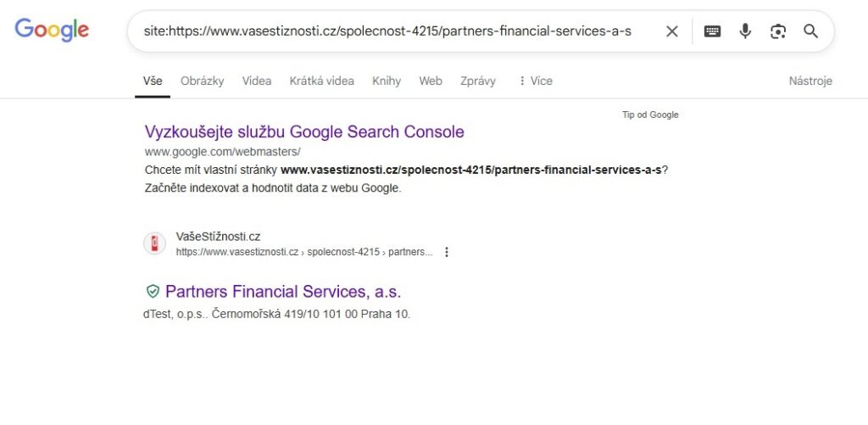The height and width of the screenshot is (425, 868).
Task: Click the Google logo
Action: click(x=52, y=31)
